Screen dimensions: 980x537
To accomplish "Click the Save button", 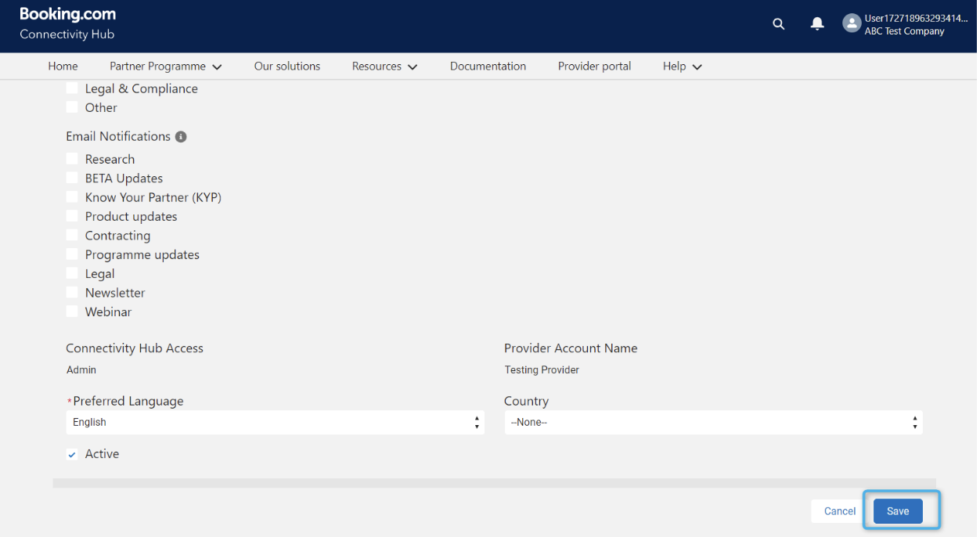I will (898, 511).
